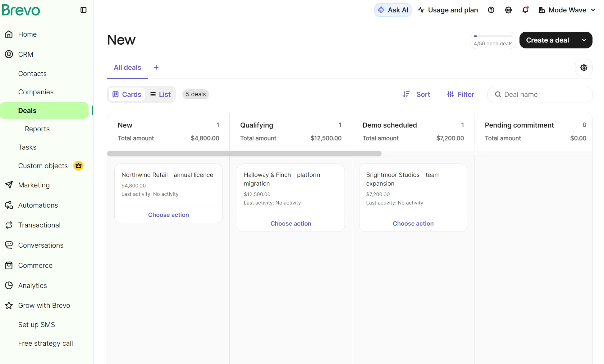Click the Filter sliders icon
Image resolution: width=604 pixels, height=364 pixels.
[451, 94]
